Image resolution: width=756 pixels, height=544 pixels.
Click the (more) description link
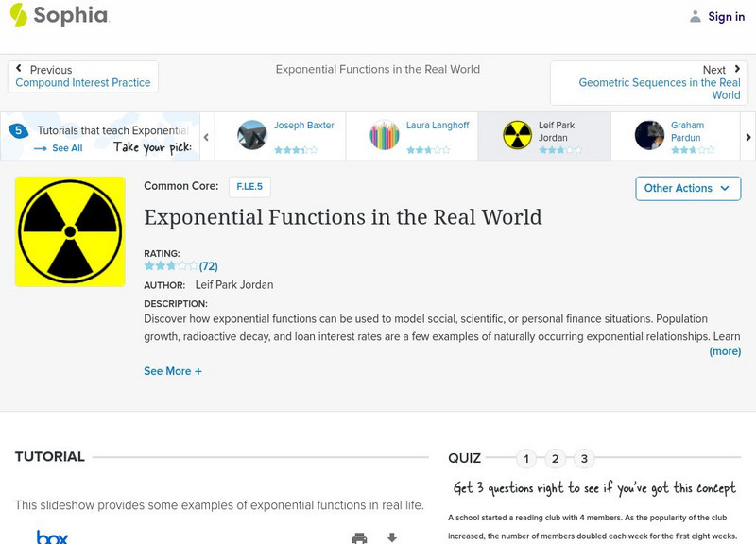tap(725, 351)
